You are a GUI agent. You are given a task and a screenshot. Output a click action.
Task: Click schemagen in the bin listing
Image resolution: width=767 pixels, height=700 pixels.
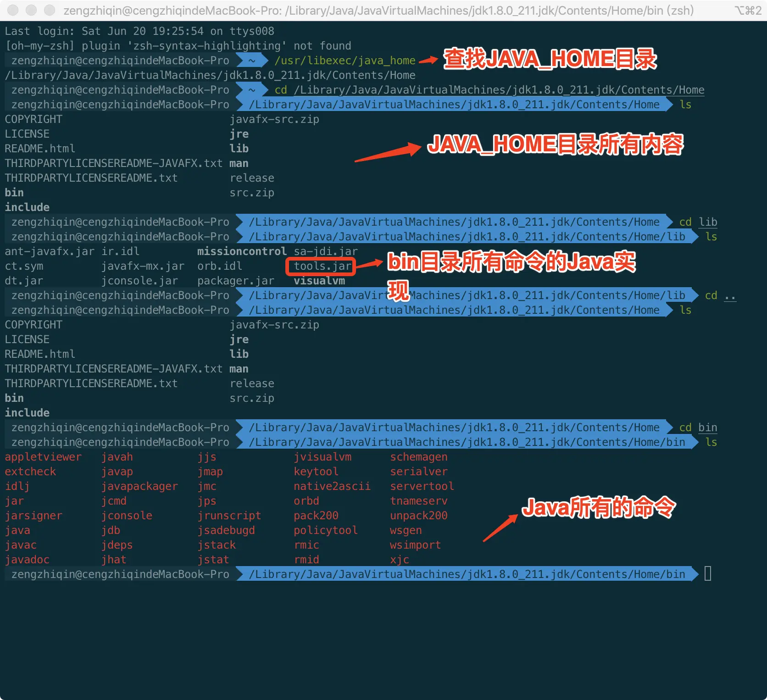(x=419, y=457)
